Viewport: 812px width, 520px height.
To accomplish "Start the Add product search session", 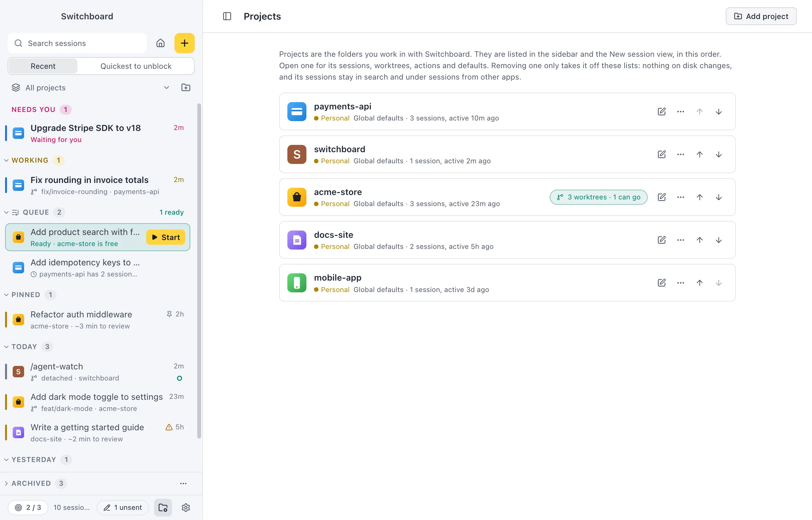I will (x=166, y=237).
